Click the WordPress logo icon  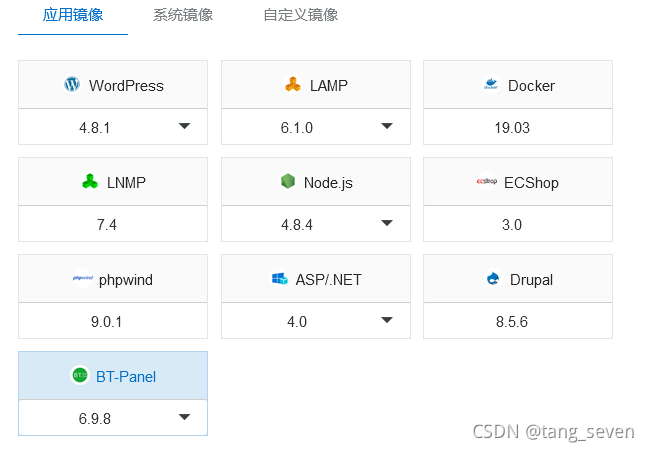tap(72, 84)
